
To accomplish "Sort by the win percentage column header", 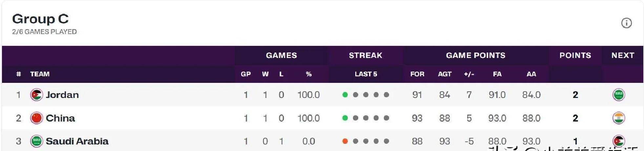I will click(x=308, y=74).
